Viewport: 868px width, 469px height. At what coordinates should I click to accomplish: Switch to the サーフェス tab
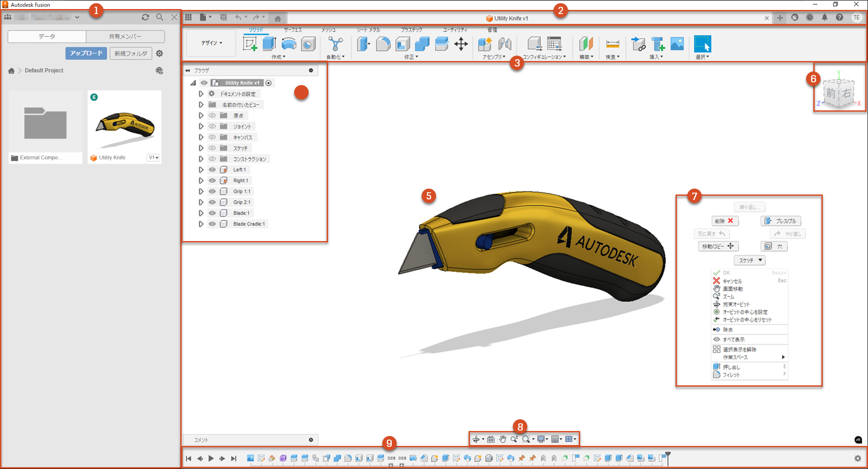tap(293, 30)
